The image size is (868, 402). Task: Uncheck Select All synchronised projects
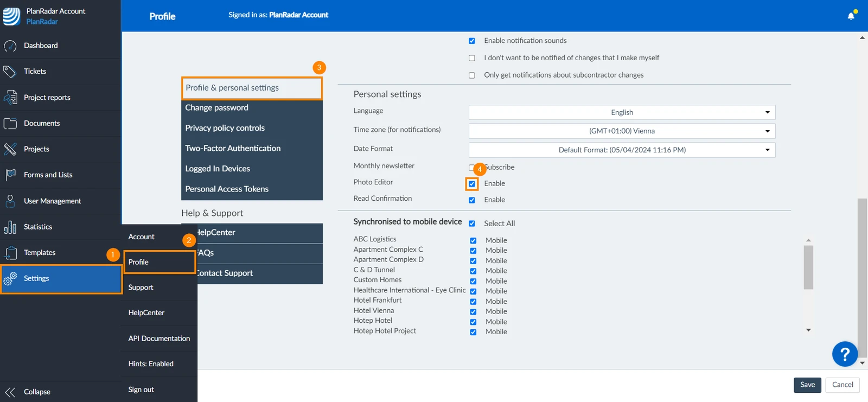[472, 224]
